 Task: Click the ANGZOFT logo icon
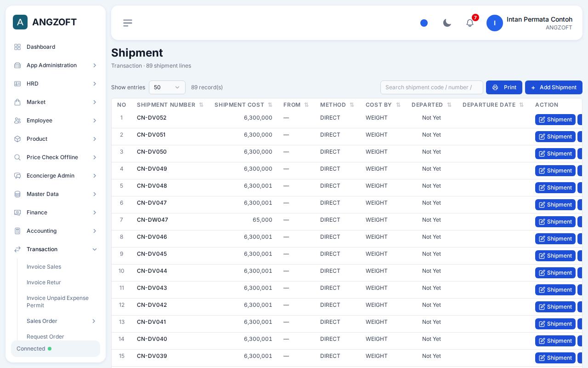click(20, 22)
